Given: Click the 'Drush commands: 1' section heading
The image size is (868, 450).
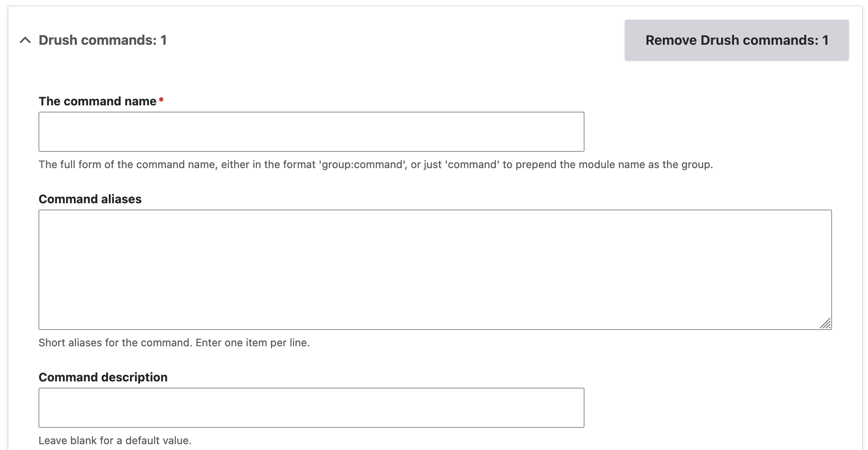Looking at the screenshot, I should coord(102,40).
